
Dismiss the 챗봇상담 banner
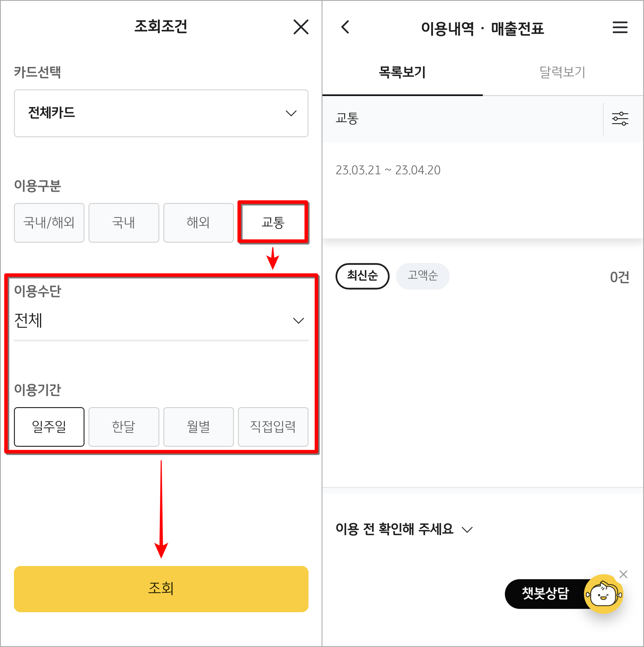[624, 574]
